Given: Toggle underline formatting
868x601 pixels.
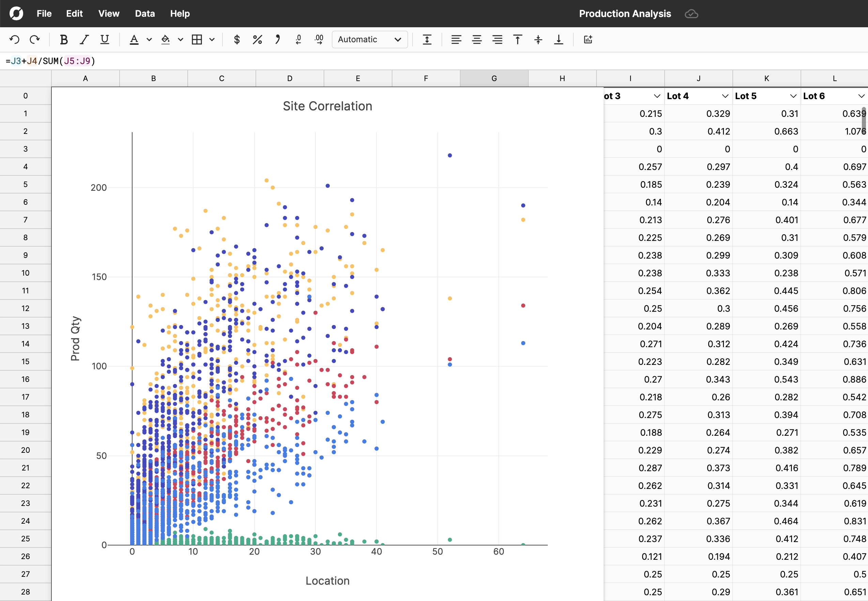Looking at the screenshot, I should coord(105,40).
